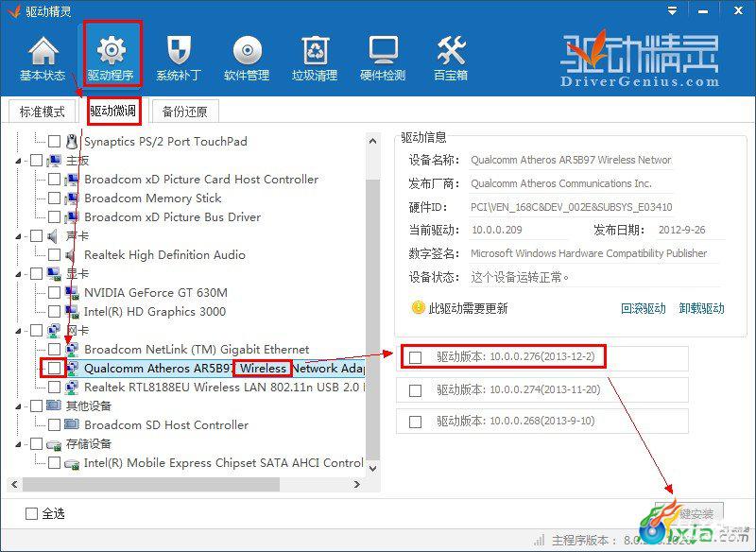The image size is (756, 552).
Task: Click the Realtek RTL8188EU device icon
Action: [72, 388]
